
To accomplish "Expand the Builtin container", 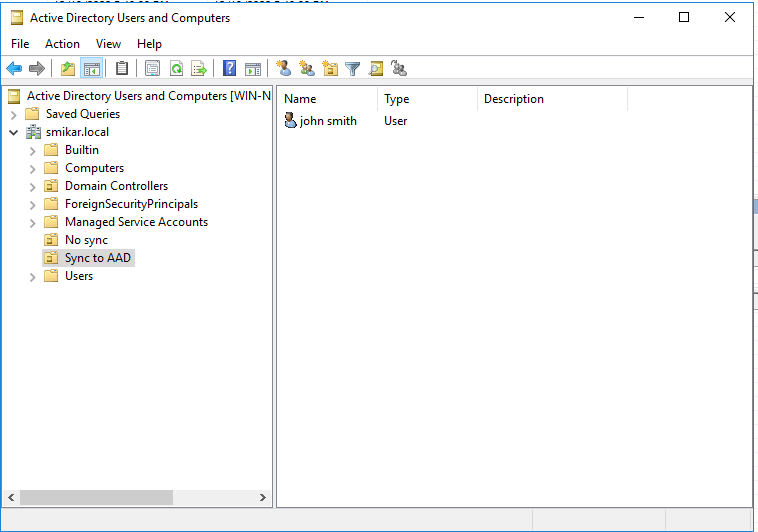I will click(x=32, y=151).
